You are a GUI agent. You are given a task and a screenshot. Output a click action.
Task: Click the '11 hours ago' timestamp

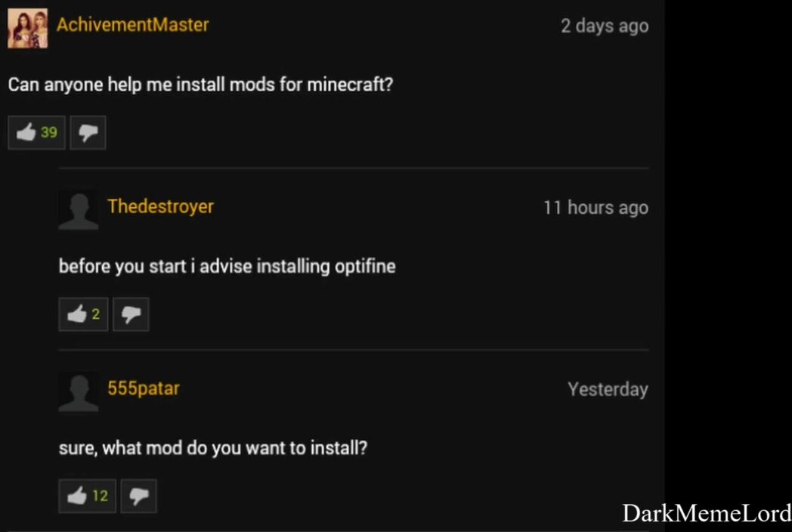point(596,208)
